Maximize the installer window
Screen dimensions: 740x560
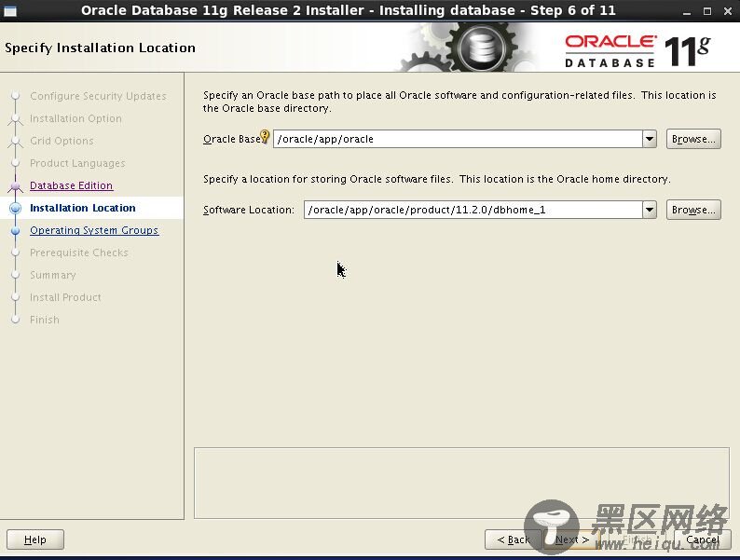707,11
